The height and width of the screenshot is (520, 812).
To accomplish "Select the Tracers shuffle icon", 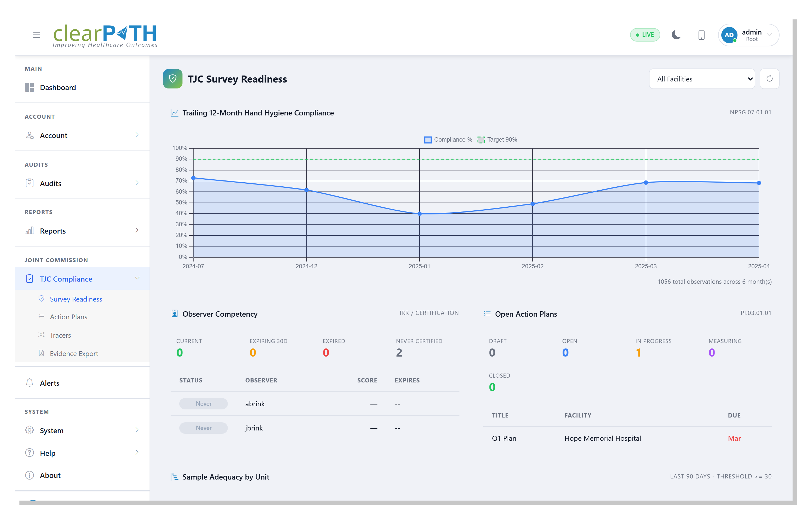I will 41,335.
